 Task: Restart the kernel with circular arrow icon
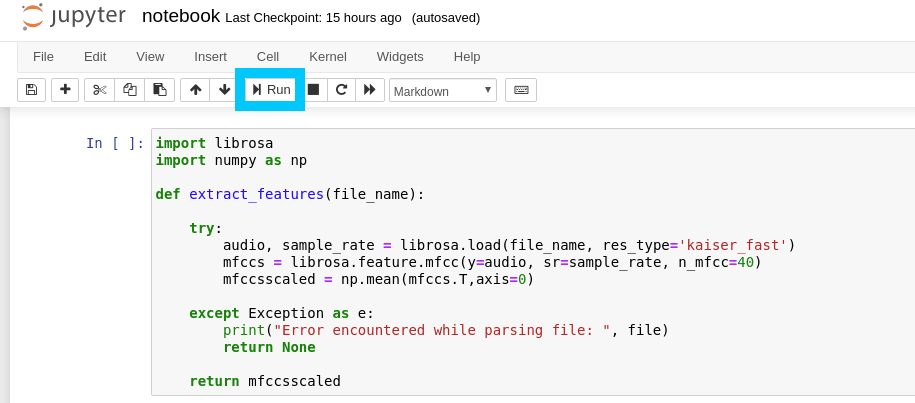coord(341,90)
